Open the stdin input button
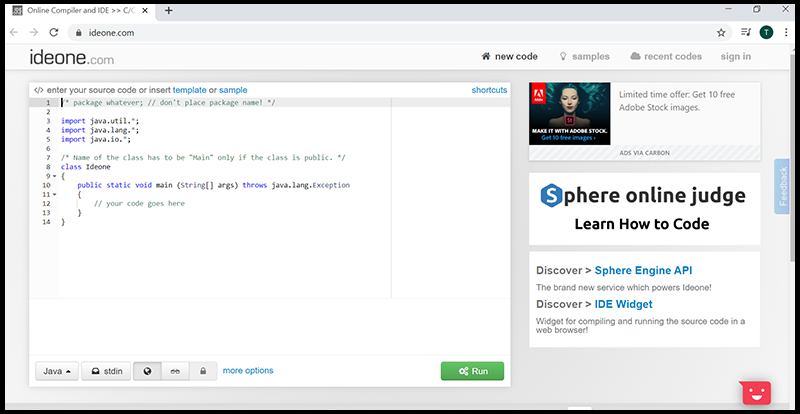Image resolution: width=800 pixels, height=414 pixels. (106, 371)
